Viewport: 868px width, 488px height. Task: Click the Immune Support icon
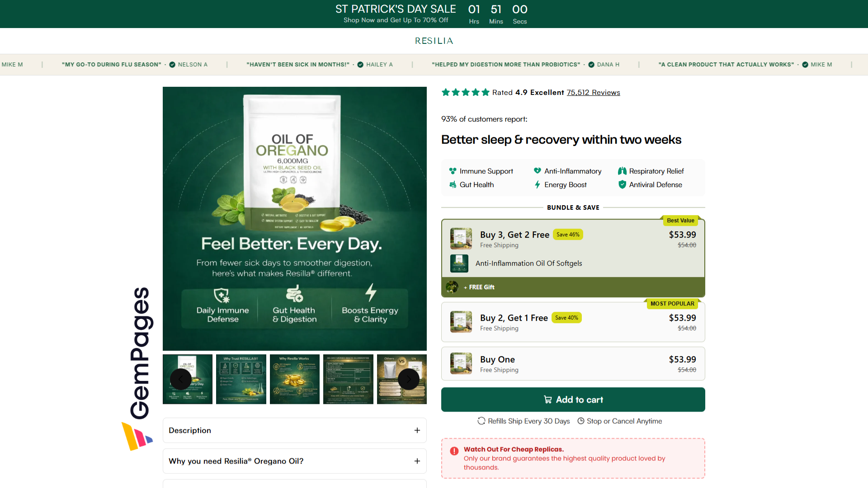pos(453,171)
